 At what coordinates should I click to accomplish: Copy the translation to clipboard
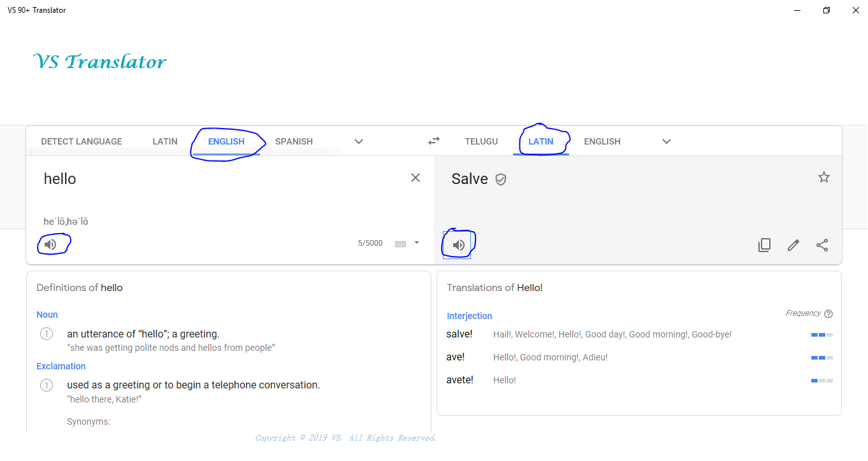(x=764, y=245)
